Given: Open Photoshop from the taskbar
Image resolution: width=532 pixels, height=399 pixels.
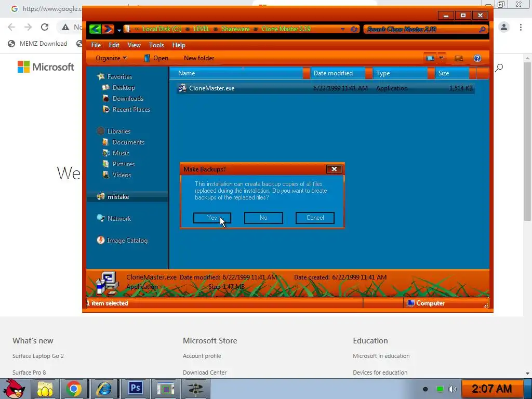Looking at the screenshot, I should click(x=136, y=388).
